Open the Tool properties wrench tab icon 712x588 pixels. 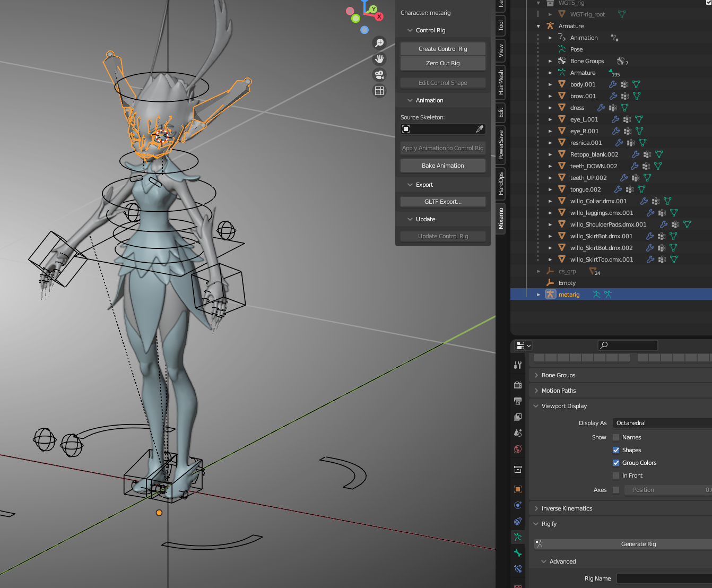point(518,365)
